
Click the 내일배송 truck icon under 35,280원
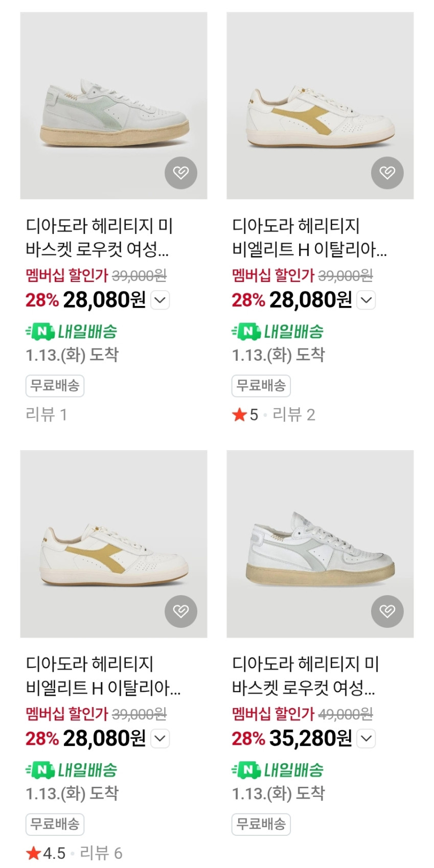tap(246, 770)
